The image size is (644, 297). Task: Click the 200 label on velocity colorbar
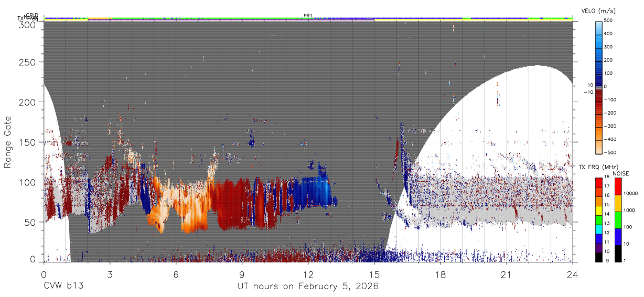coord(609,60)
